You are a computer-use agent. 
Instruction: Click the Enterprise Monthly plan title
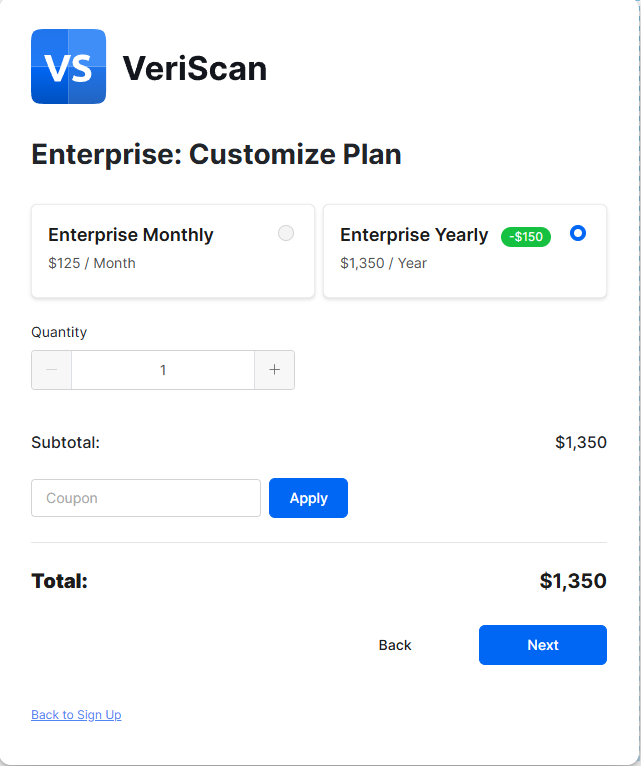click(x=131, y=235)
